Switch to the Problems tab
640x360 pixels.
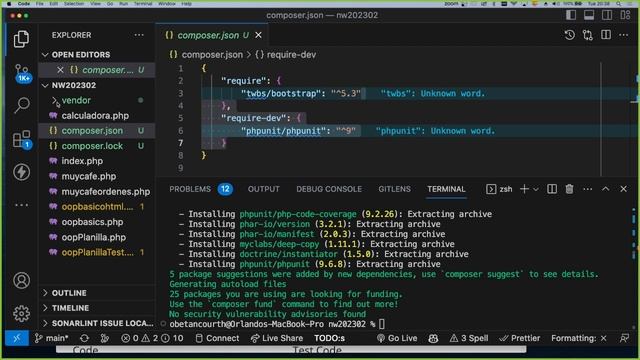click(x=201, y=189)
